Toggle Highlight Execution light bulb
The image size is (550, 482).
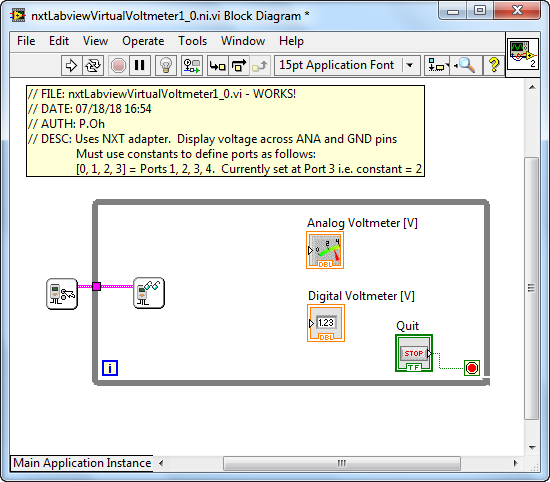[166, 65]
